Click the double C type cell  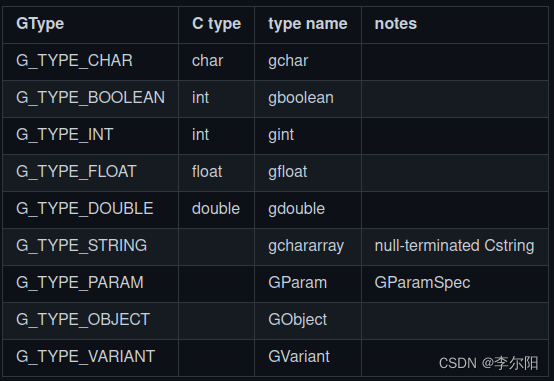217,210
